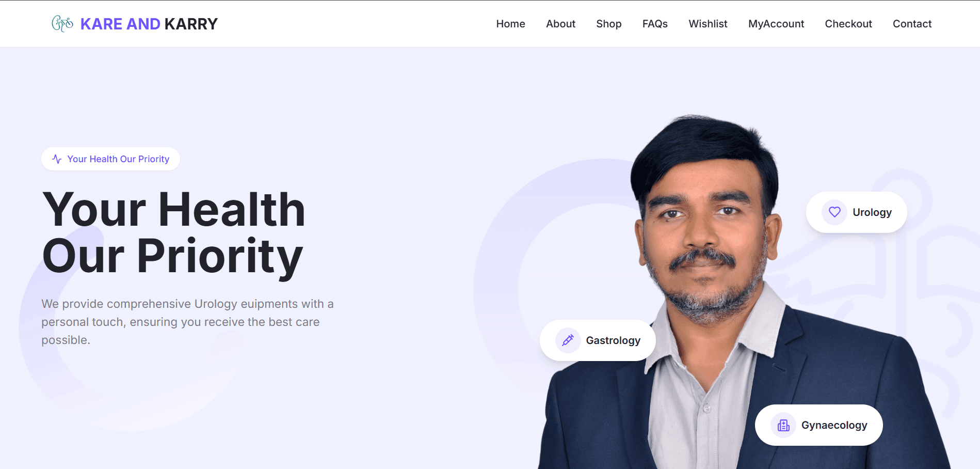Click the syringe icon beside Gastrology
This screenshot has height=469, width=980.
tap(568, 340)
